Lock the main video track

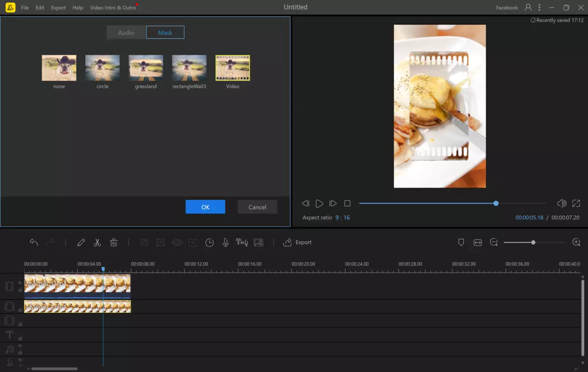(x=20, y=290)
